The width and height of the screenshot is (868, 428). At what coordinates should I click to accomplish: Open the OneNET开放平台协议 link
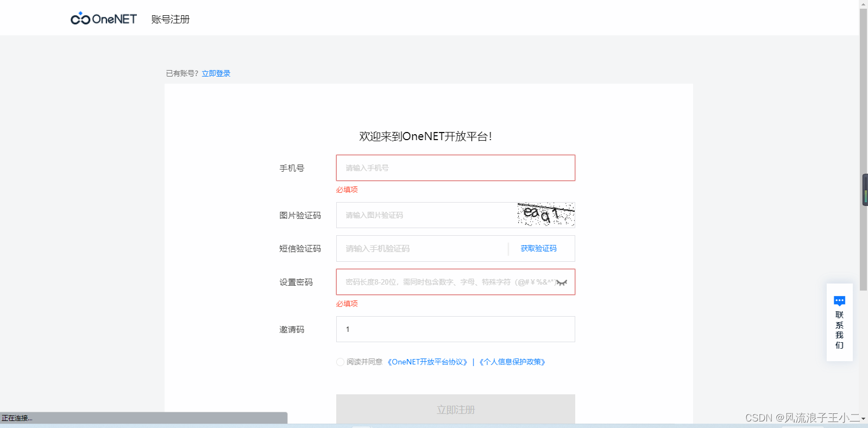(427, 362)
